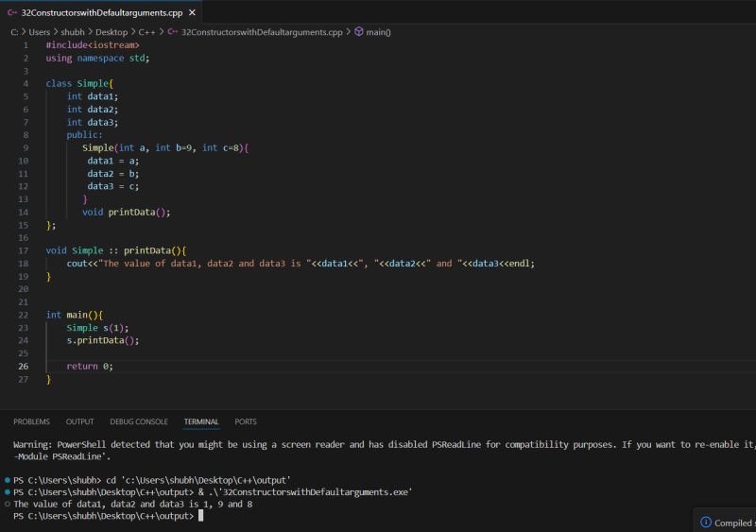Click on 'int data1;' member line

(x=92, y=96)
